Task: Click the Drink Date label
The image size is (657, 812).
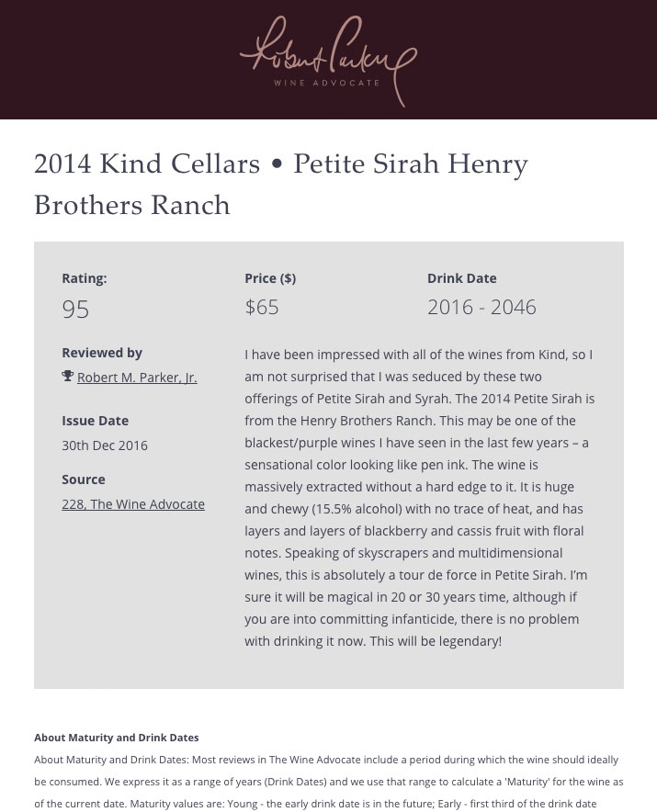Action: (x=461, y=278)
